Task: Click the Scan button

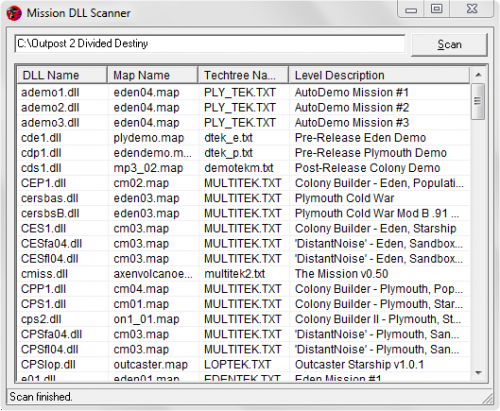Action: [x=449, y=44]
